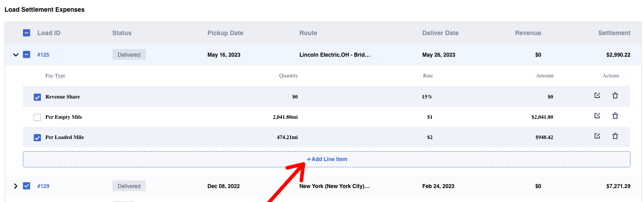Viewport: 644px width, 202px height.
Task: Click the Add Line Item button
Action: click(x=326, y=159)
